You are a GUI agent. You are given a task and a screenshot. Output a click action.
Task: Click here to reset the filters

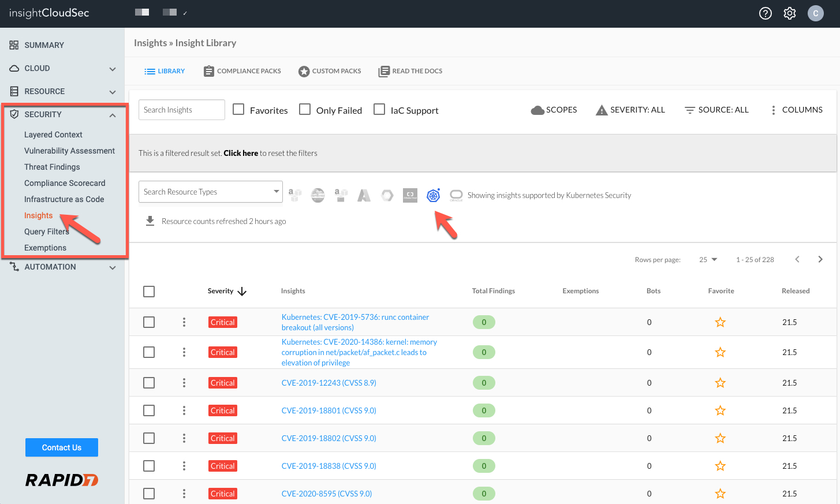(241, 153)
